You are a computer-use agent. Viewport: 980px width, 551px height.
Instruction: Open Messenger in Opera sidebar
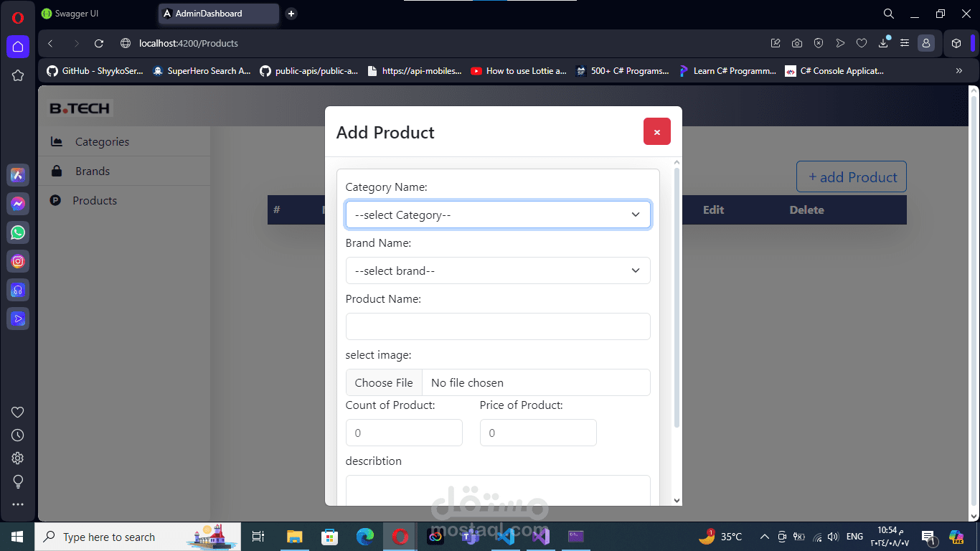point(18,204)
